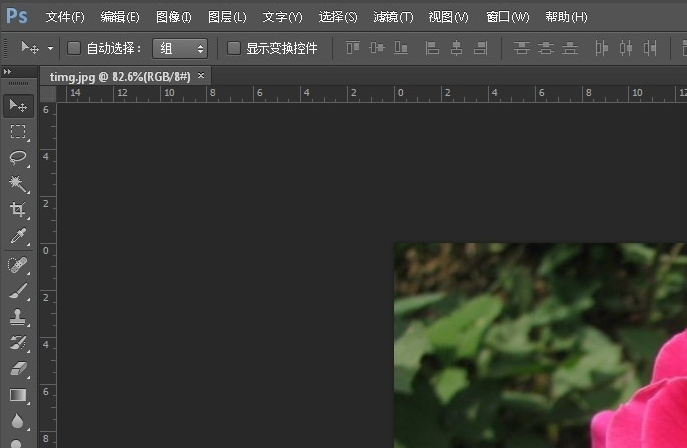The image size is (687, 448).
Task: Open the 组 auto-select dropdown
Action: click(180, 48)
